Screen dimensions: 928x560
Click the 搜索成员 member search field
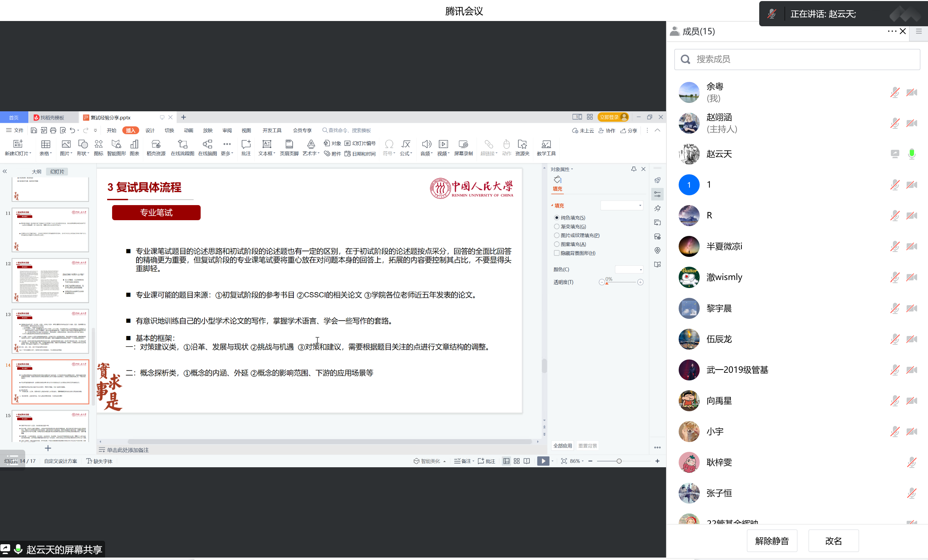coord(797,59)
